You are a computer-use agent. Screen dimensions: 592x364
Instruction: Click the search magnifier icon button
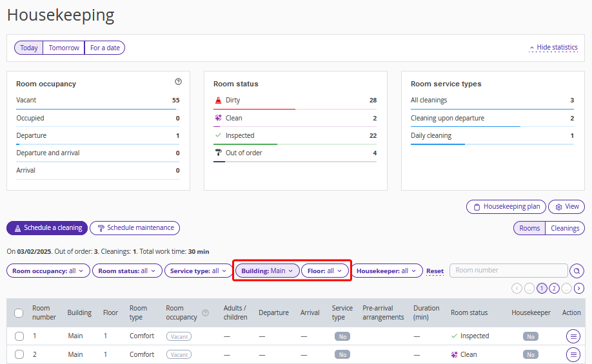tap(577, 271)
